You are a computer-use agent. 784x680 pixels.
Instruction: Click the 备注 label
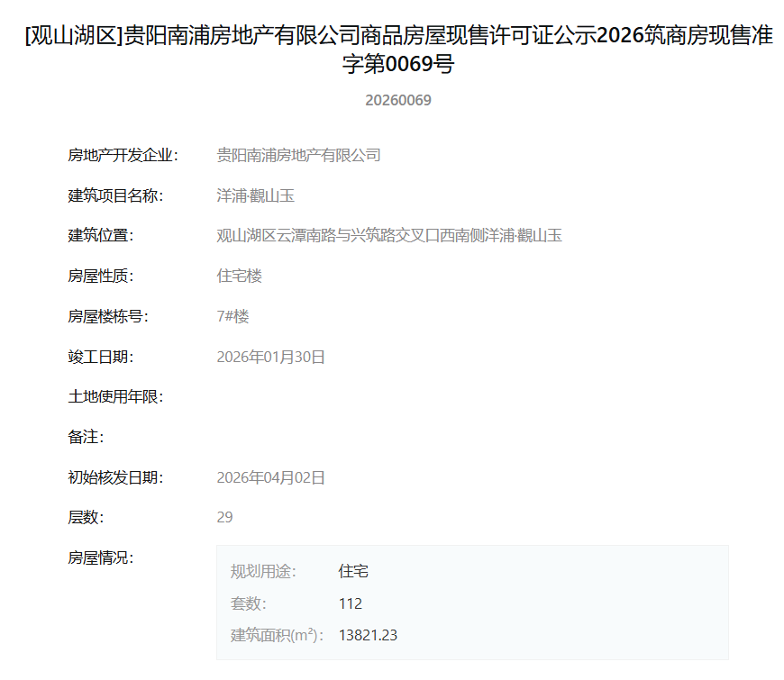click(85, 437)
